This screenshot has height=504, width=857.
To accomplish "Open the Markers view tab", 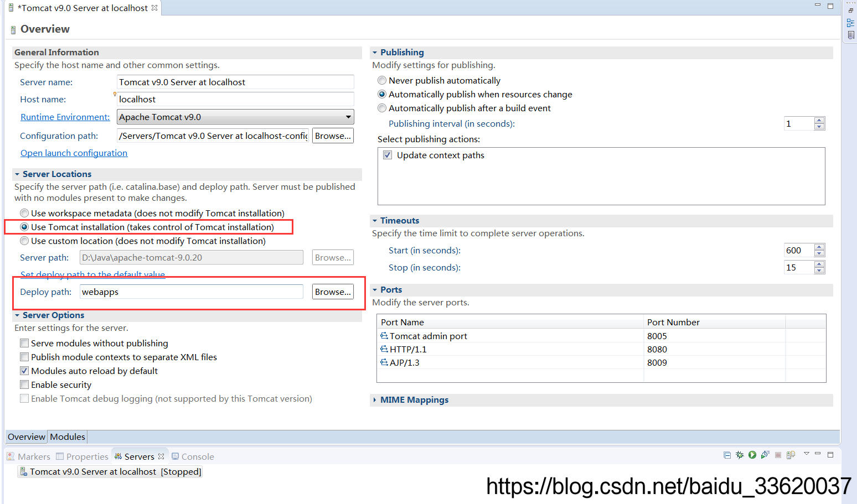I will [29, 456].
